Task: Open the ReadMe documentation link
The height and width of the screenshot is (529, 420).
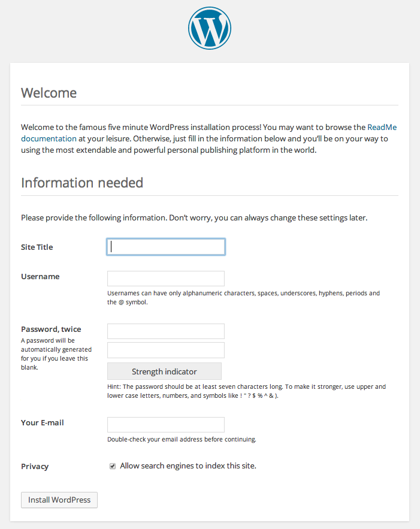Action: (x=382, y=127)
